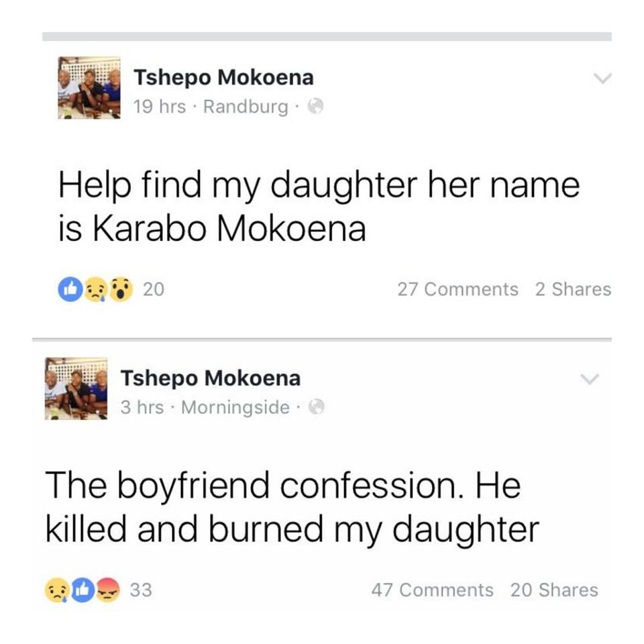This screenshot has height=644, width=644.
Task: Click the globe privacy icon on first post
Action: point(315,107)
